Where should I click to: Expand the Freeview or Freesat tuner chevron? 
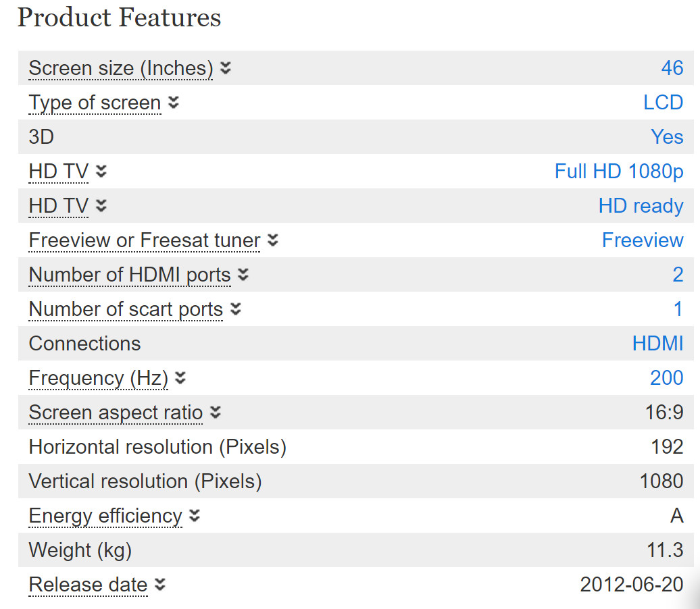(273, 240)
